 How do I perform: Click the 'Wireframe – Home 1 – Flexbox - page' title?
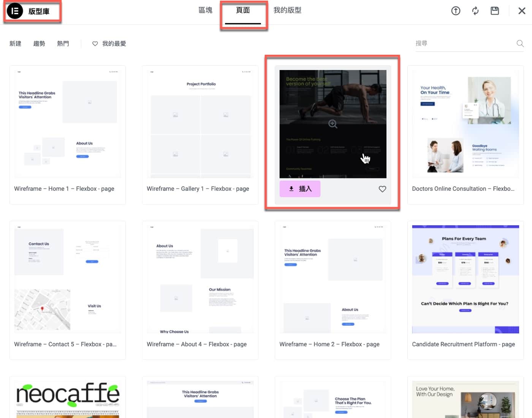point(64,189)
